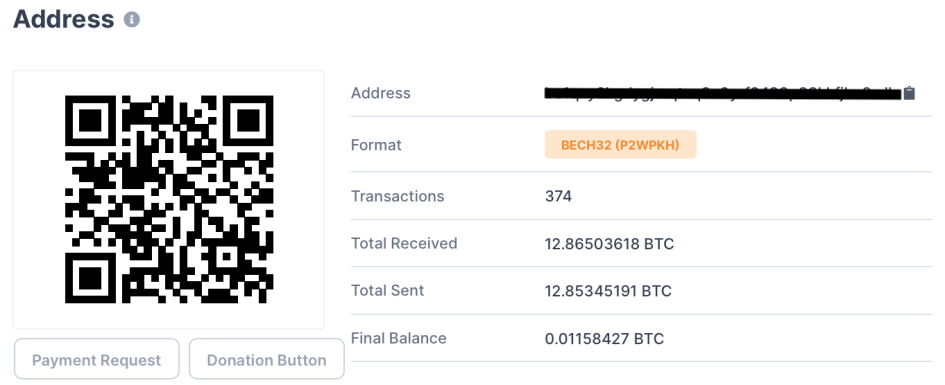Click the Total Sent label
945x385 pixels.
click(x=388, y=290)
